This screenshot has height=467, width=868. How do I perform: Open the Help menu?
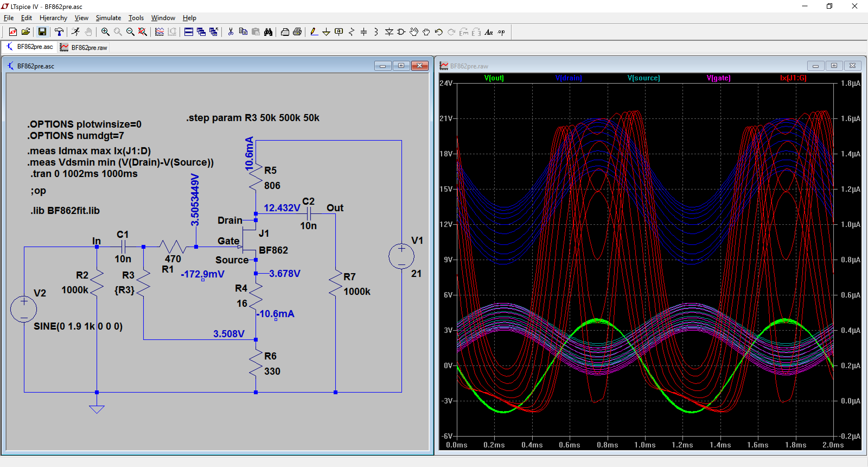click(189, 18)
